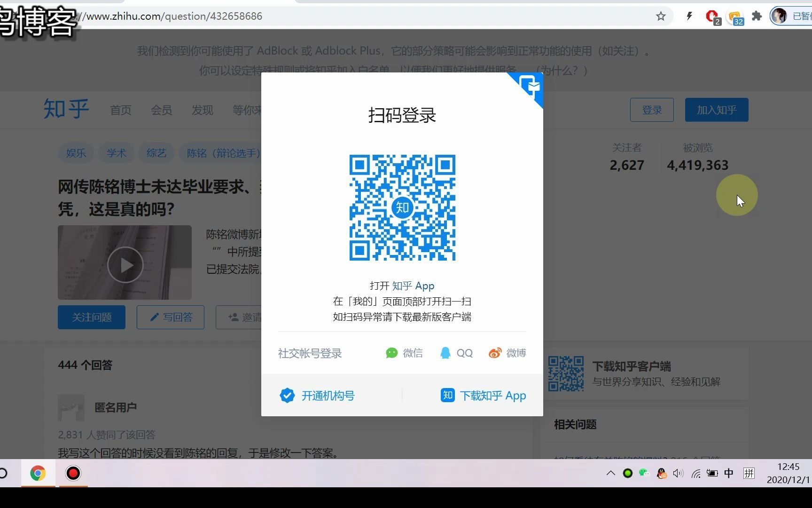Click the 关注问题 button
Viewport: 812px width, 508px height.
pyautogui.click(x=92, y=317)
